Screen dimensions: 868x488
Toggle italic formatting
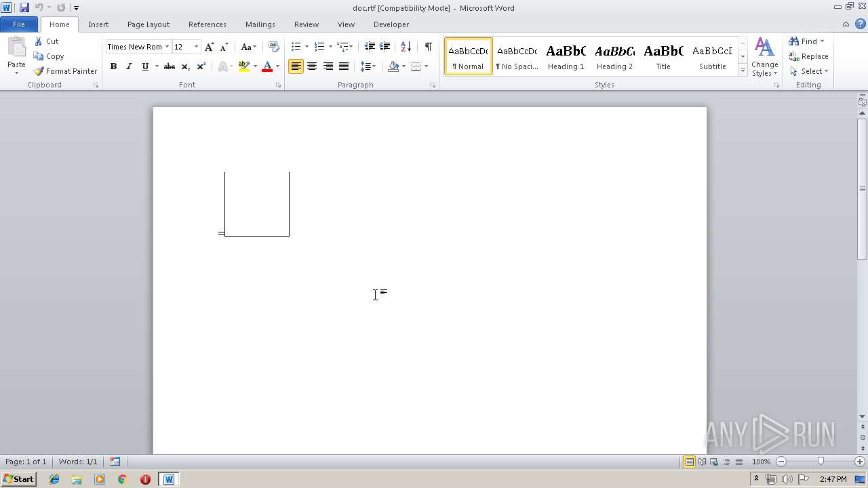(x=129, y=66)
